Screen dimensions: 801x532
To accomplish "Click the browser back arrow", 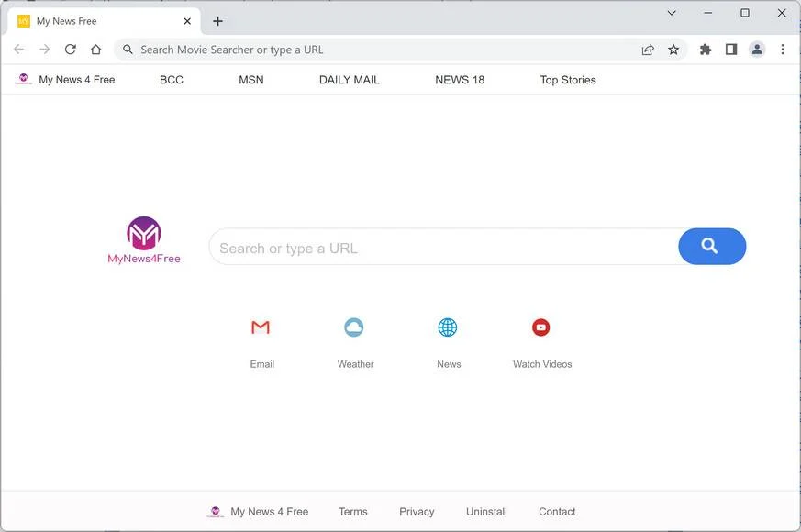I will pyautogui.click(x=19, y=50).
